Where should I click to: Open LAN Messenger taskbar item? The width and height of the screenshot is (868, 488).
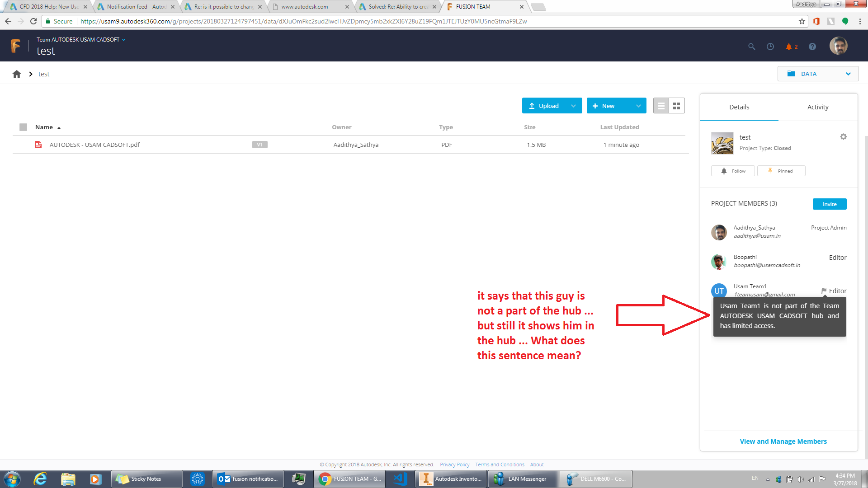[524, 479]
